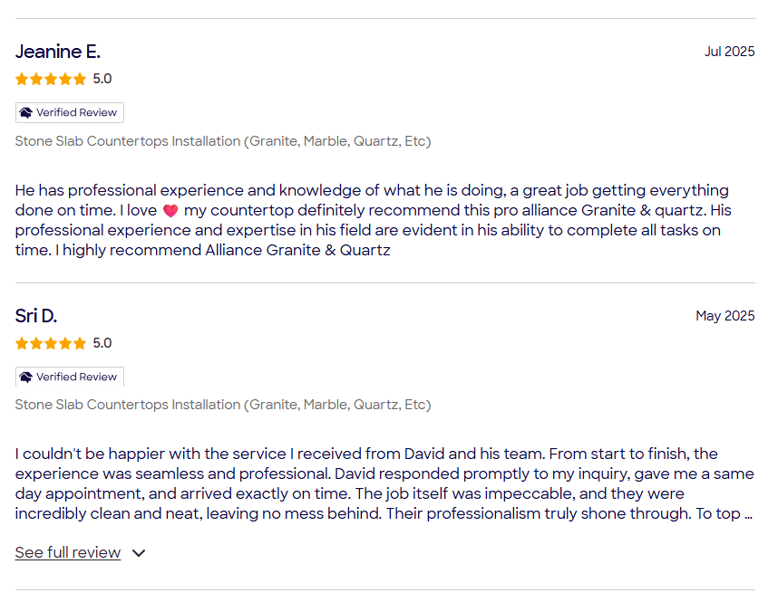
Task: Click the ellipsis ending Sri's truncated review
Action: tap(747, 514)
